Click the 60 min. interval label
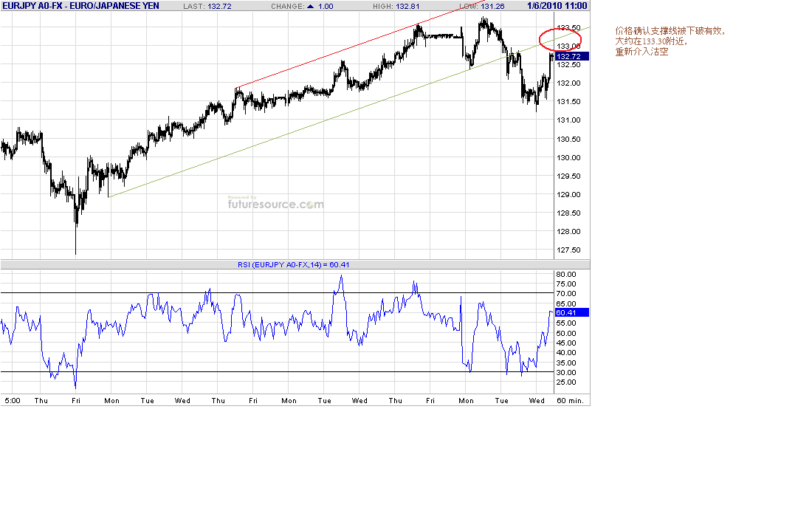The width and height of the screenshot is (812, 522). tap(570, 400)
